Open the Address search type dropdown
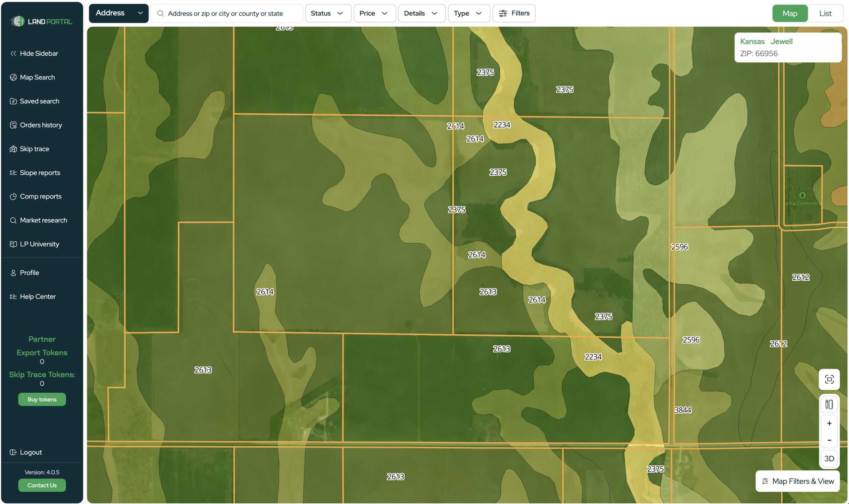The height and width of the screenshot is (504, 849). click(x=118, y=13)
